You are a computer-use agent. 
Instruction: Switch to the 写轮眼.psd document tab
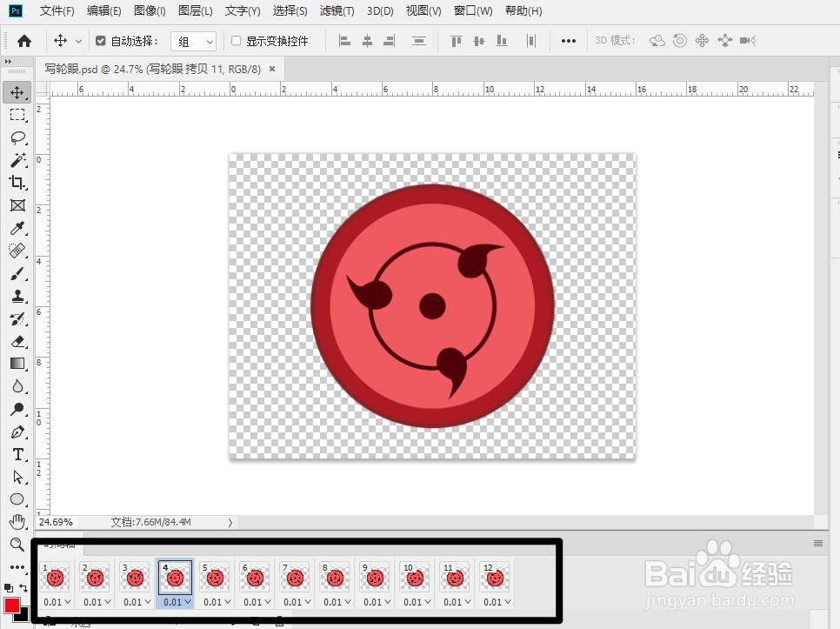[153, 69]
